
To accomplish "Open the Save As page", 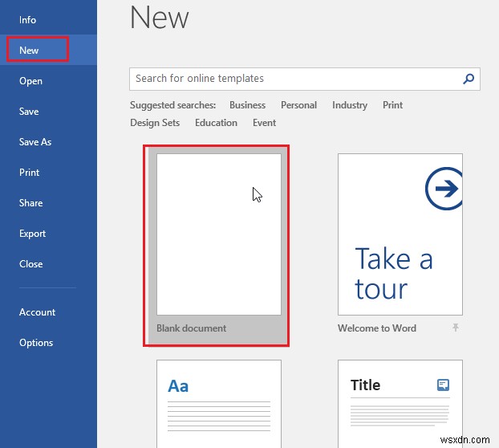I will tap(35, 142).
